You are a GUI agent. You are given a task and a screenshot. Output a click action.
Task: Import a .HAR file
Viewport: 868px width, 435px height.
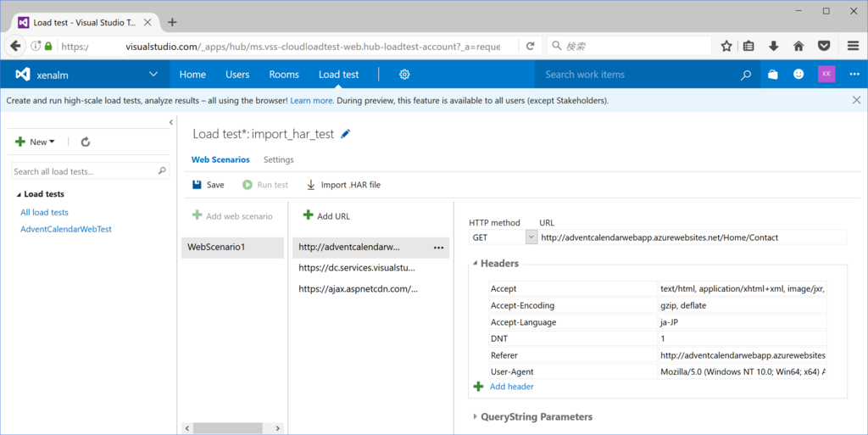(x=343, y=185)
